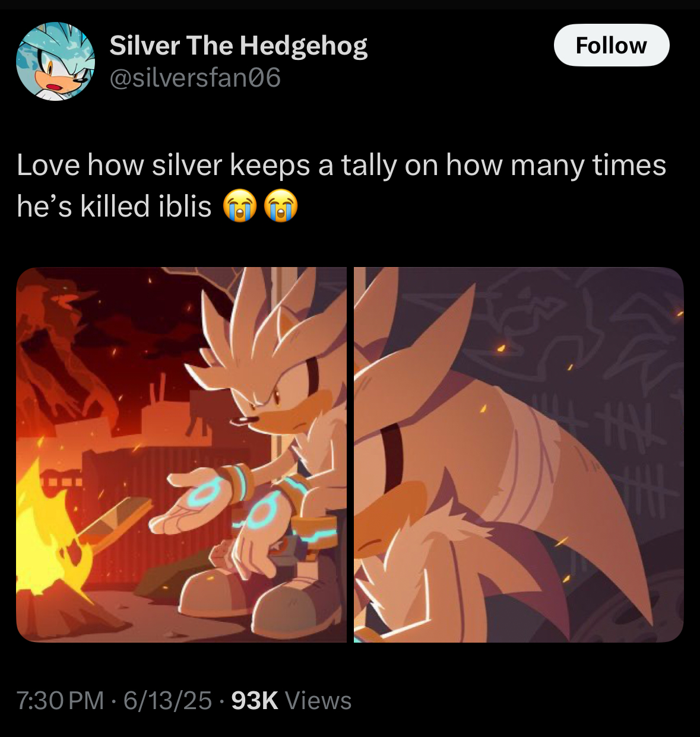Click the first crying emoji in the tweet
The width and height of the screenshot is (700, 737).
[x=239, y=207]
